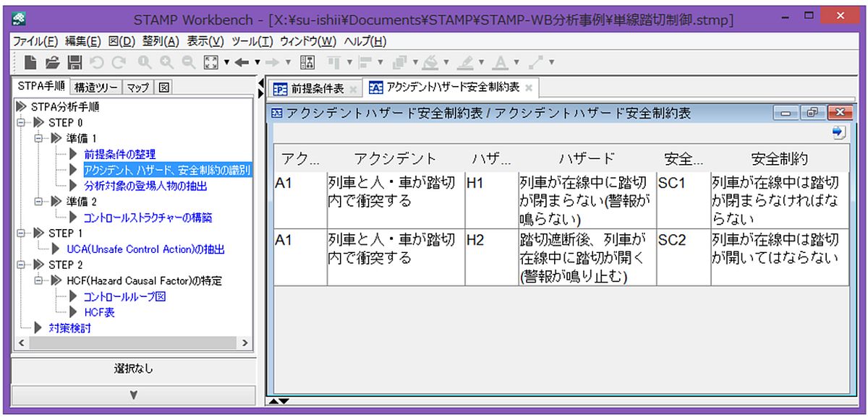Open the structure tree view toolbar icon

click(308, 61)
